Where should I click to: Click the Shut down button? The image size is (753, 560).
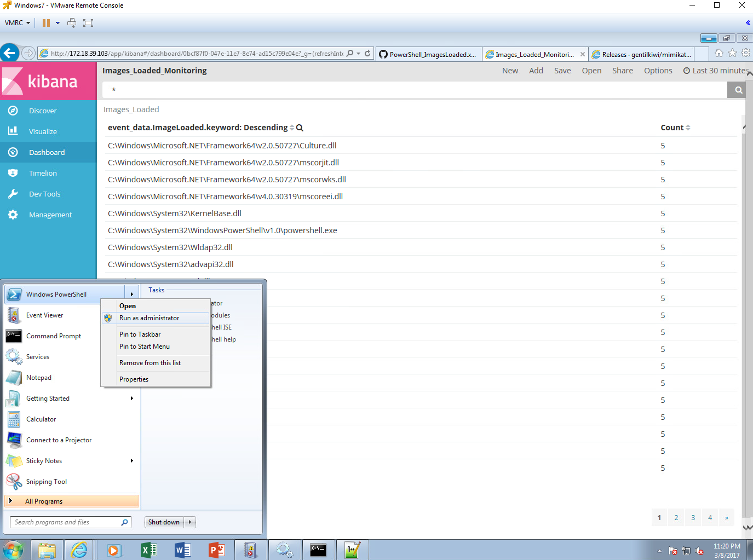click(x=164, y=522)
